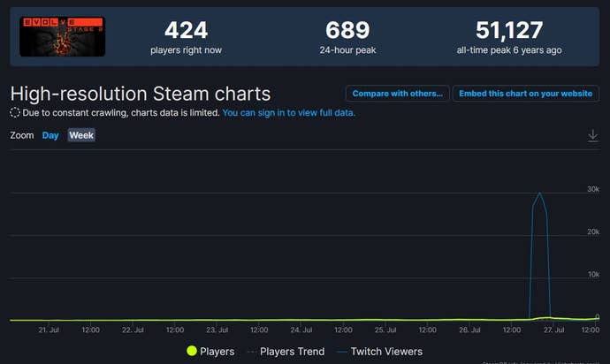Toggle the Twitch Viewers series
Viewport: 610px width, 364px height.
(385, 352)
